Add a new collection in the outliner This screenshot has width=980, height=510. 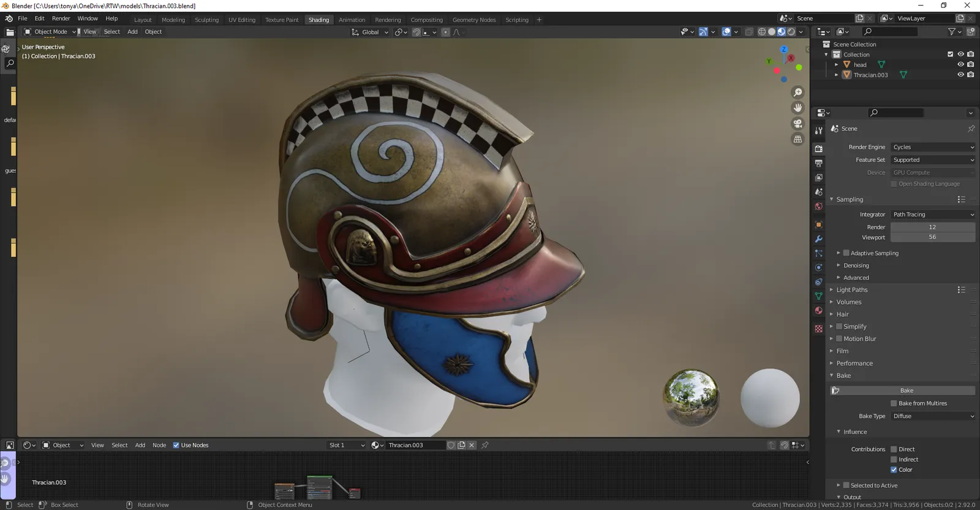click(971, 32)
